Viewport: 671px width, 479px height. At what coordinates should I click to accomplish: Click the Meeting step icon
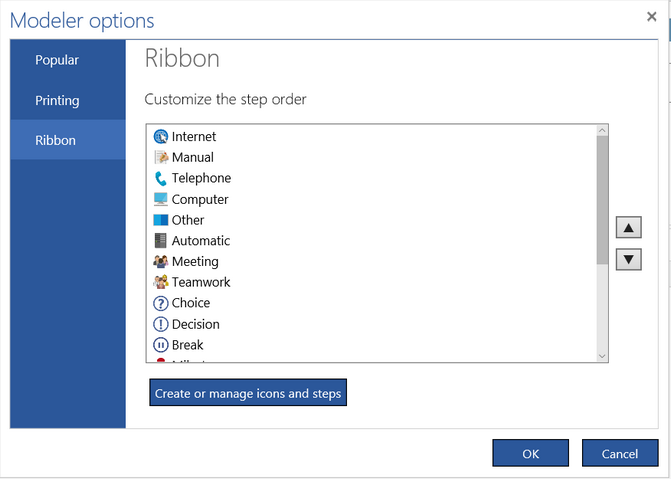[161, 262]
